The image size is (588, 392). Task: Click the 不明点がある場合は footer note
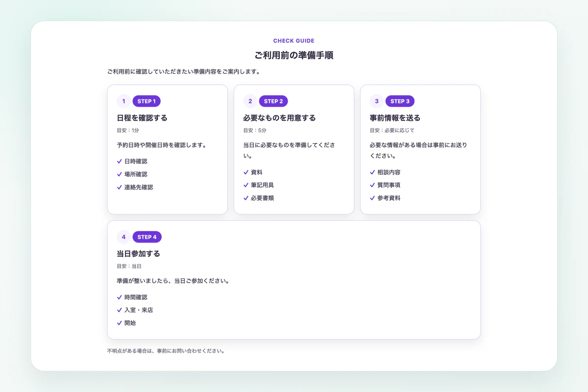pyautogui.click(x=166, y=351)
